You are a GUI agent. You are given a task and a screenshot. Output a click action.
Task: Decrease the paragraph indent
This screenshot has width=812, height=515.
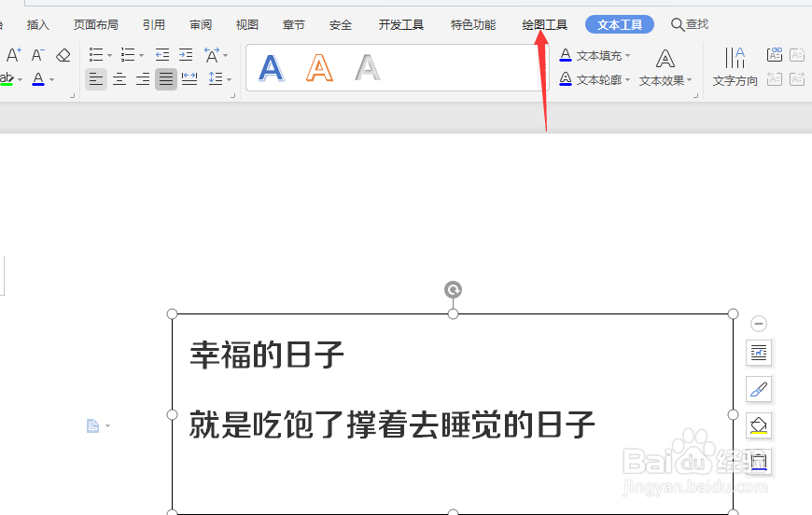coord(162,55)
